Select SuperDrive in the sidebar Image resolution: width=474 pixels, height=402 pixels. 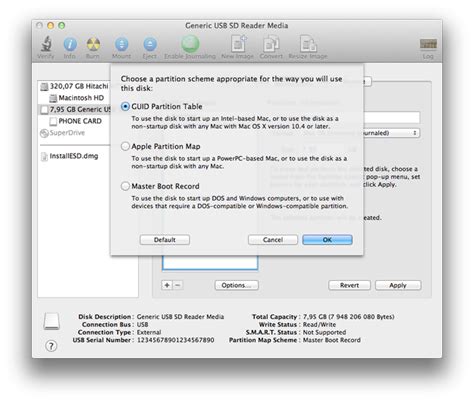click(x=63, y=133)
